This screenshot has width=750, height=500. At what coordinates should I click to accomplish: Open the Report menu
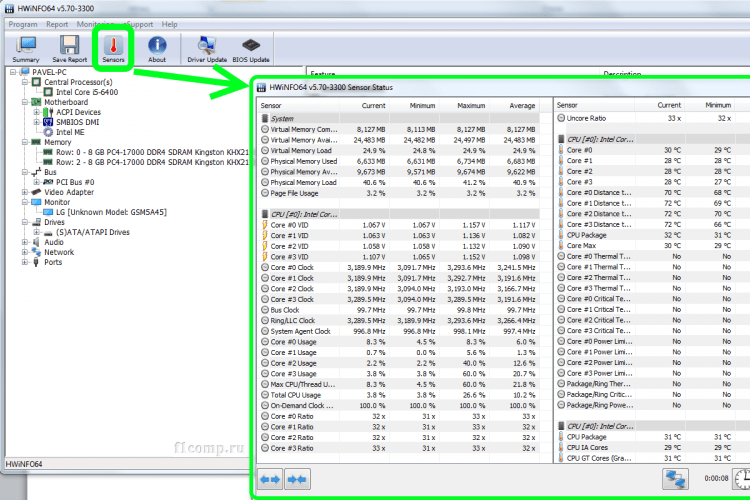click(x=57, y=23)
